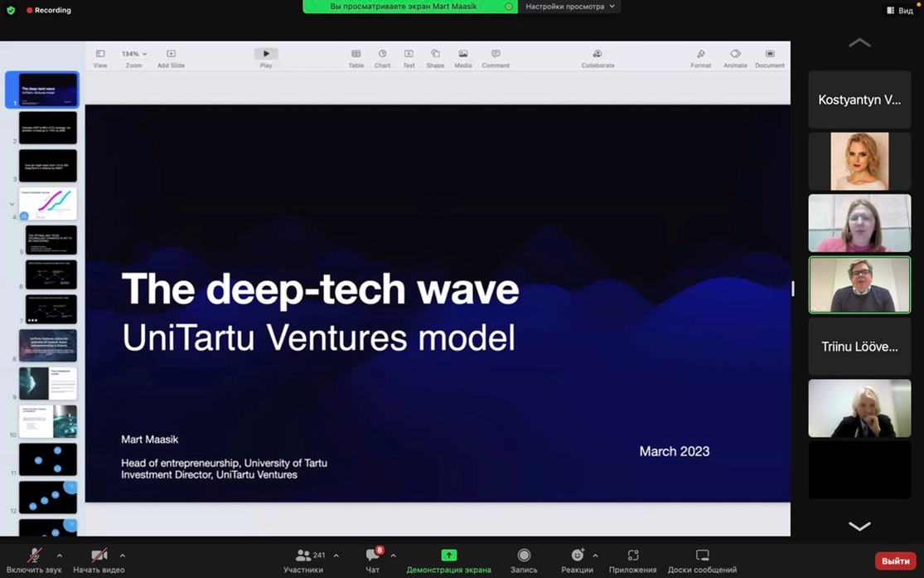924x578 pixels.
Task: Select slide 2 thumbnail in navigator
Action: (48, 128)
